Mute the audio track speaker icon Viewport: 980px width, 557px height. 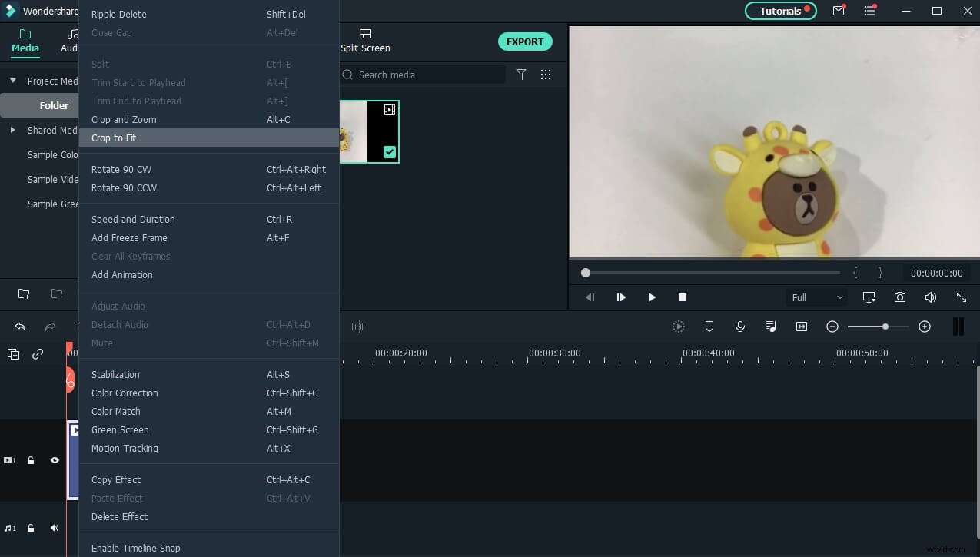(x=54, y=528)
